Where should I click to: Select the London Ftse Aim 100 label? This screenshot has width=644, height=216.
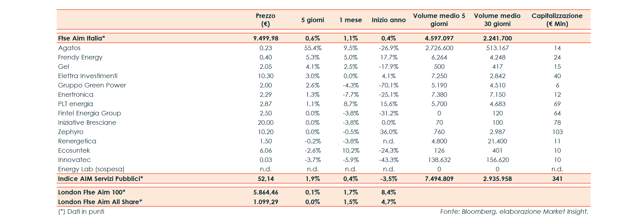[91, 192]
